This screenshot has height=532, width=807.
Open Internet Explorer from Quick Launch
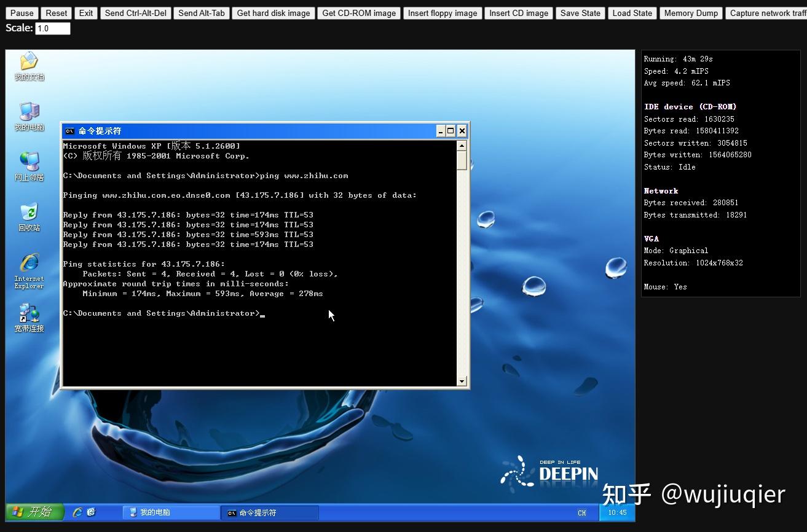(77, 512)
